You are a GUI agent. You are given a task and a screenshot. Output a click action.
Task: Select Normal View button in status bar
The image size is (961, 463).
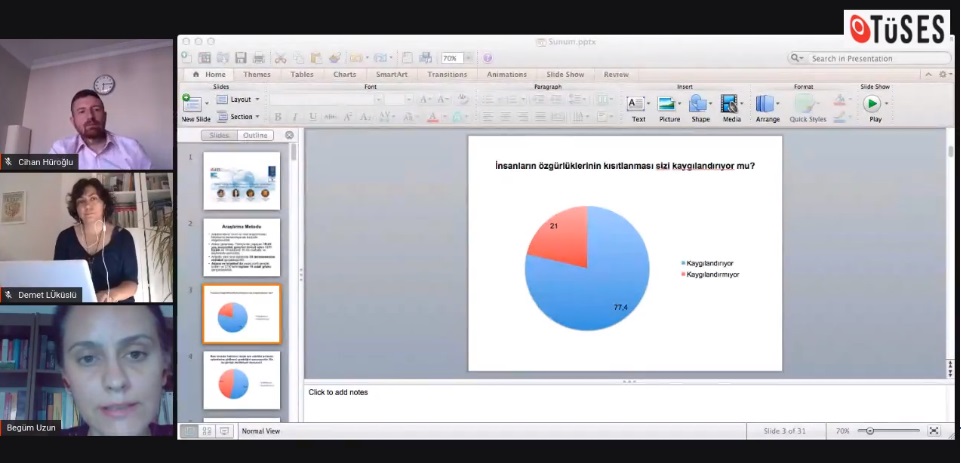[x=189, y=431]
